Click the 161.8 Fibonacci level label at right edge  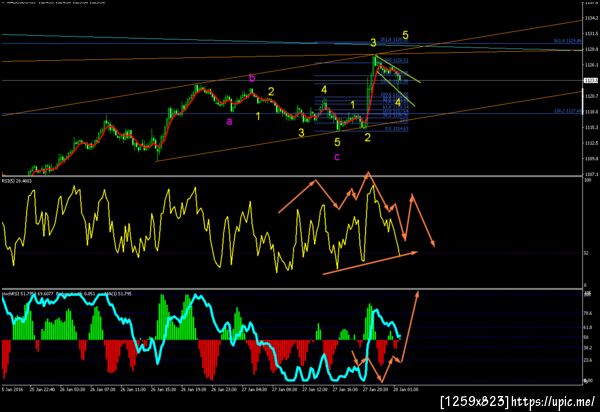pos(567,41)
